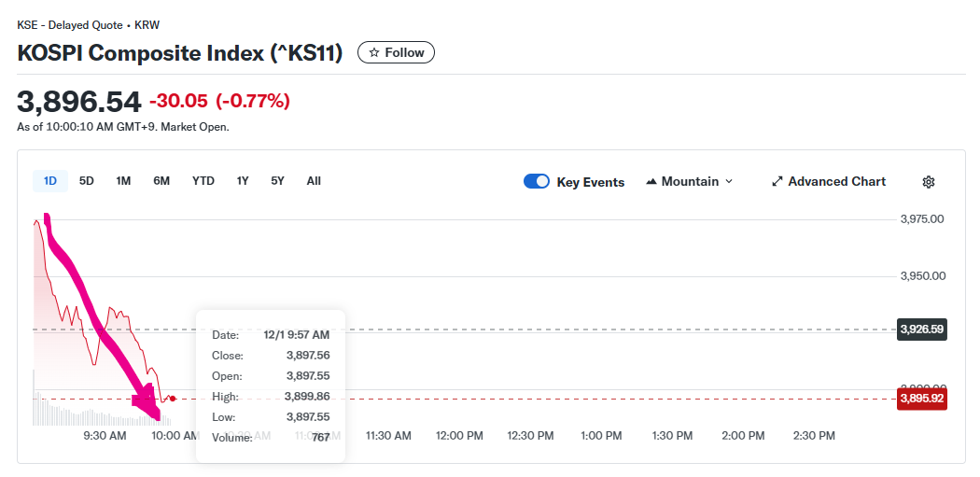Click the expand arrows icon beside Advanced Chart
The image size is (980, 477).
777,182
